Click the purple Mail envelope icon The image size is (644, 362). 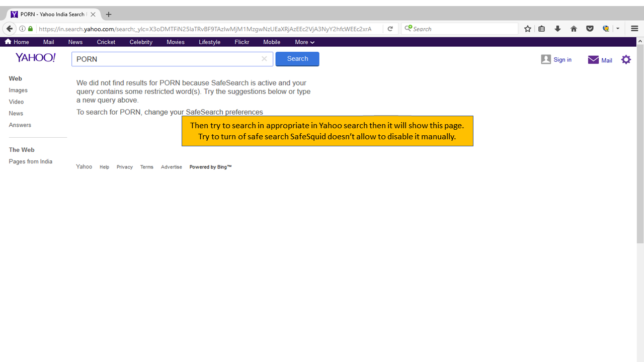[593, 60]
